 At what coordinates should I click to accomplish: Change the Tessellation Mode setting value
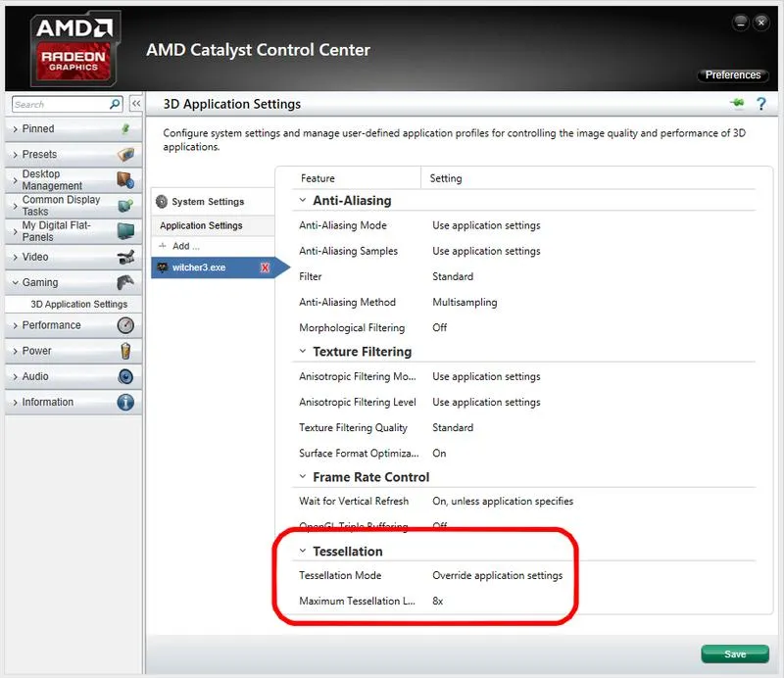click(497, 575)
